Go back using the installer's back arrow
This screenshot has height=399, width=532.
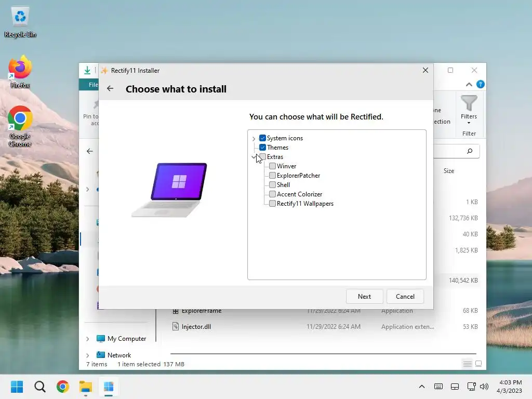[110, 88]
